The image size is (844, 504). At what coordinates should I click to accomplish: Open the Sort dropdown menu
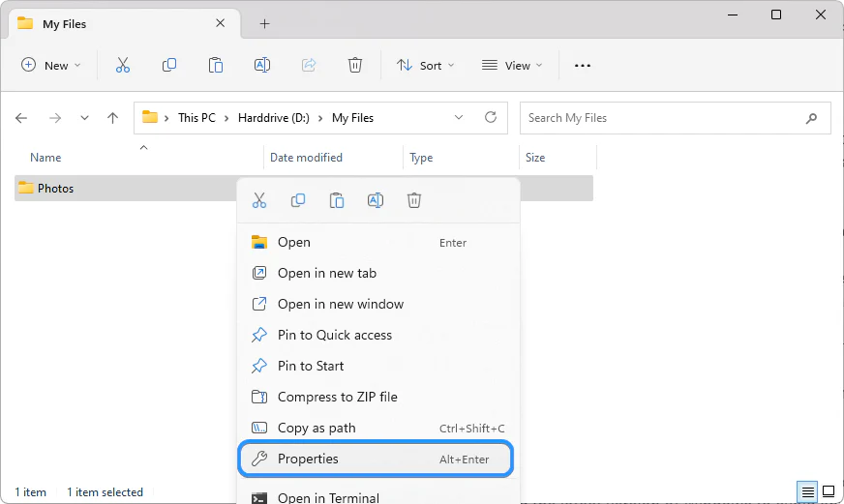[x=425, y=65]
